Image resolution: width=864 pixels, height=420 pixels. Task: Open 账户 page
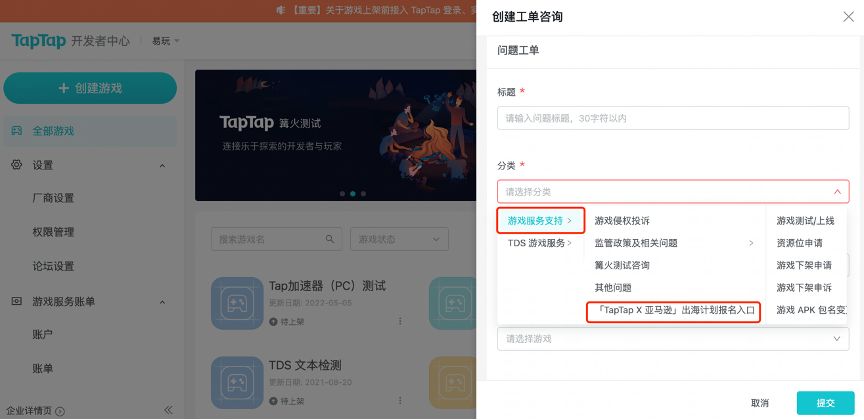[x=42, y=335]
